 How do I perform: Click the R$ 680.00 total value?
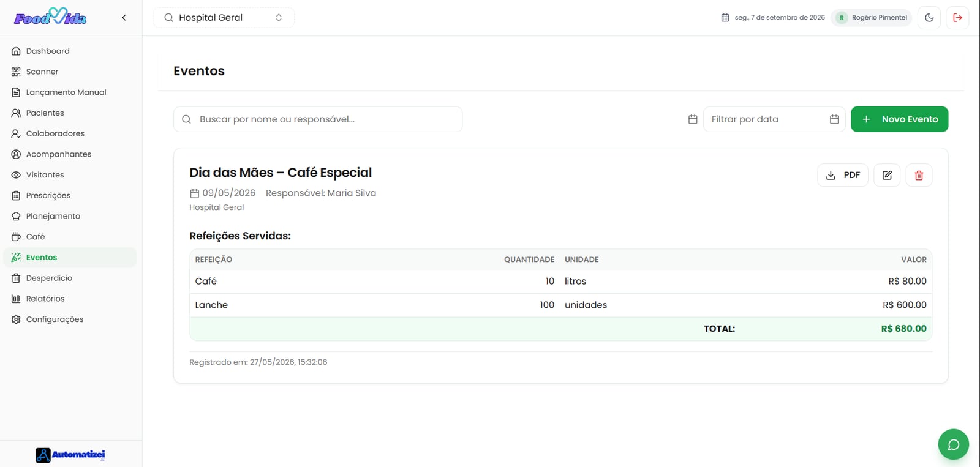(x=903, y=329)
